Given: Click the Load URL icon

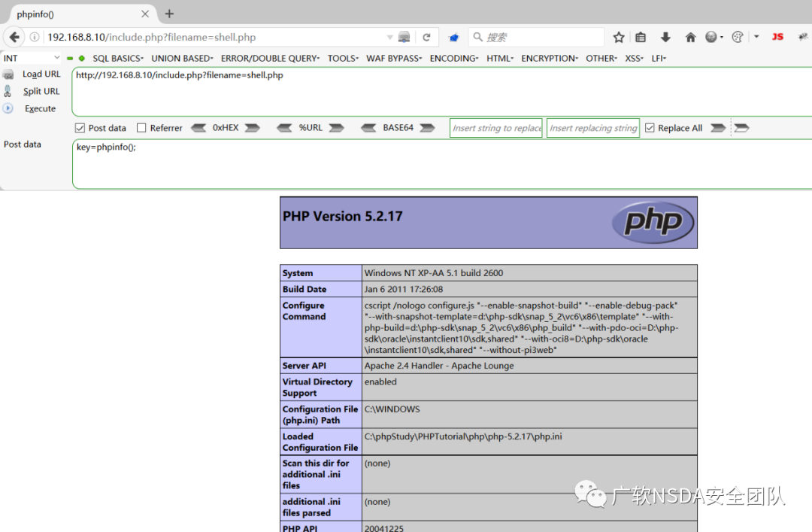Looking at the screenshot, I should tap(8, 74).
